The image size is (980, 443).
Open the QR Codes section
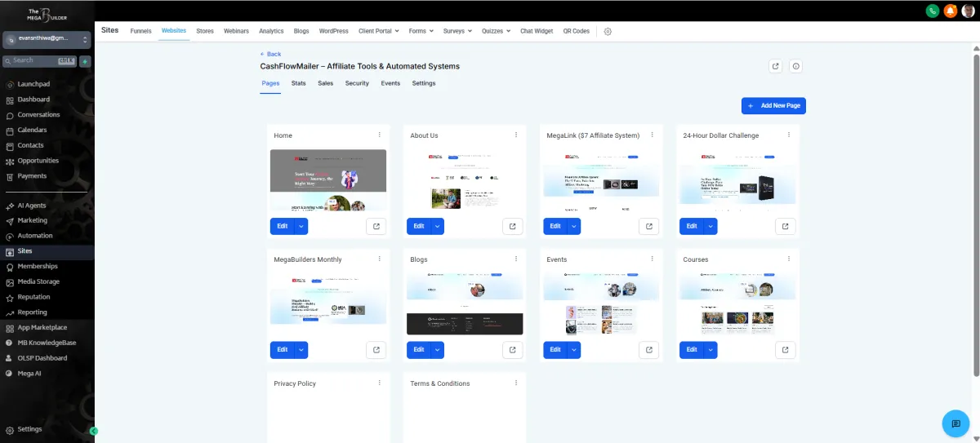click(576, 31)
